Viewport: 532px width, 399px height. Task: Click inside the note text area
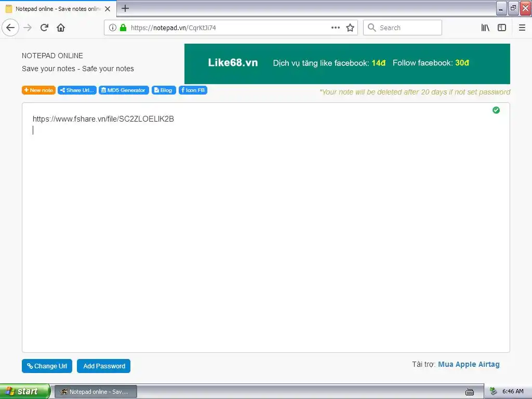[265, 228]
